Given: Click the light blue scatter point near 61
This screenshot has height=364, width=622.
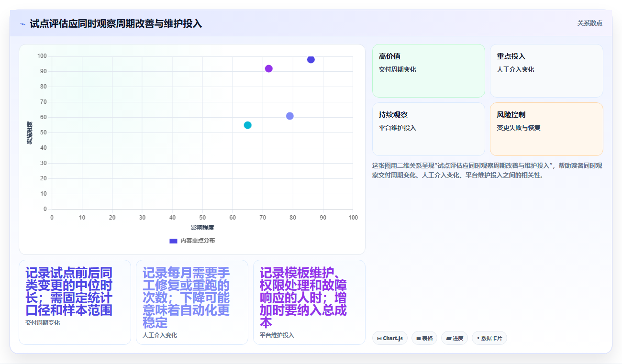Looking at the screenshot, I should tap(290, 116).
